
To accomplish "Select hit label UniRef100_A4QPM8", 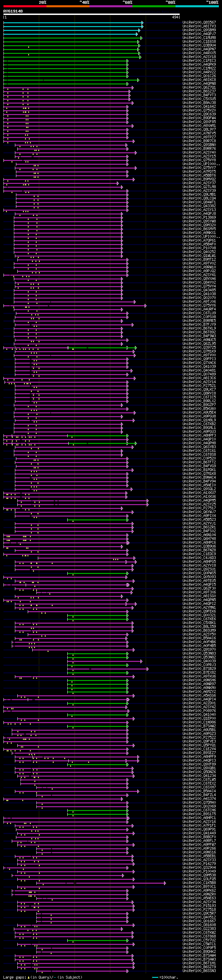I will [199, 443].
